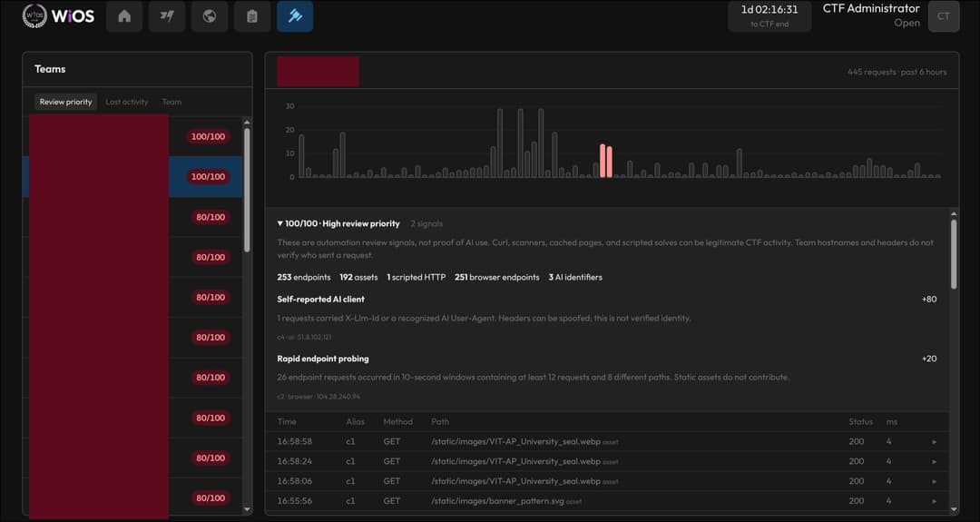
Task: Select the gavel admin review icon
Action: (x=295, y=16)
